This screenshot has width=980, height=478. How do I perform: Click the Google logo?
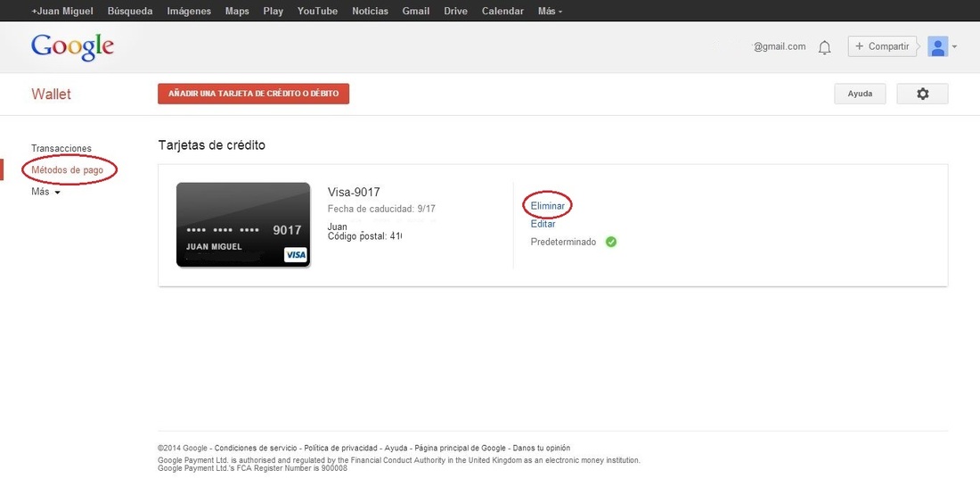tap(72, 47)
